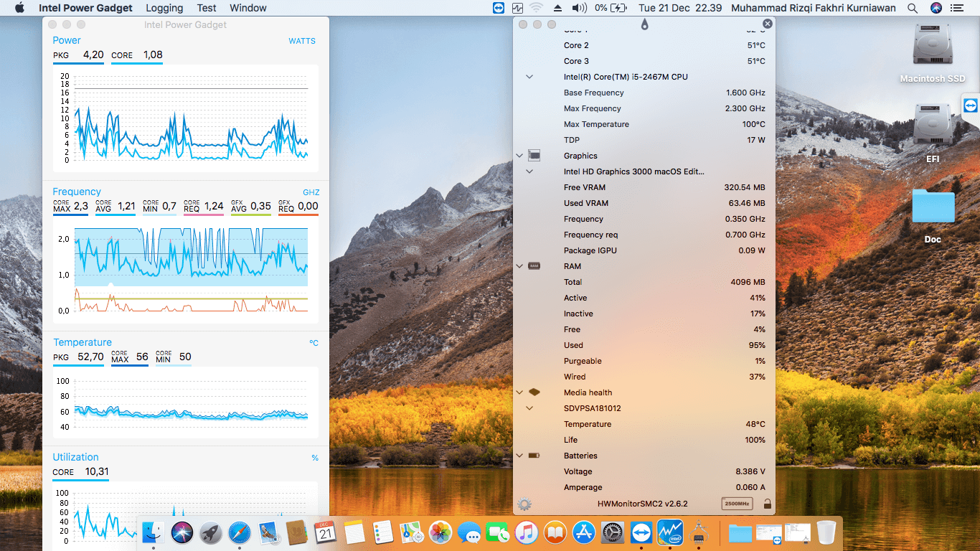Open Photos from the Dock

pyautogui.click(x=440, y=532)
